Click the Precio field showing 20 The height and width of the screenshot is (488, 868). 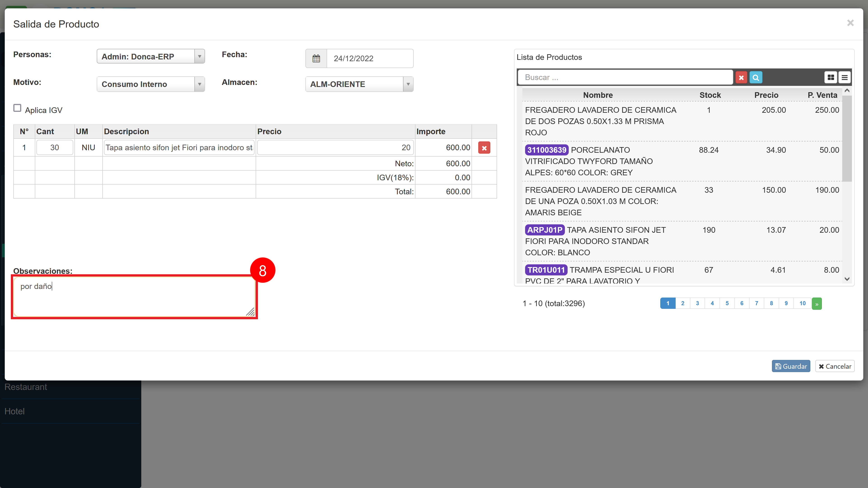point(335,148)
